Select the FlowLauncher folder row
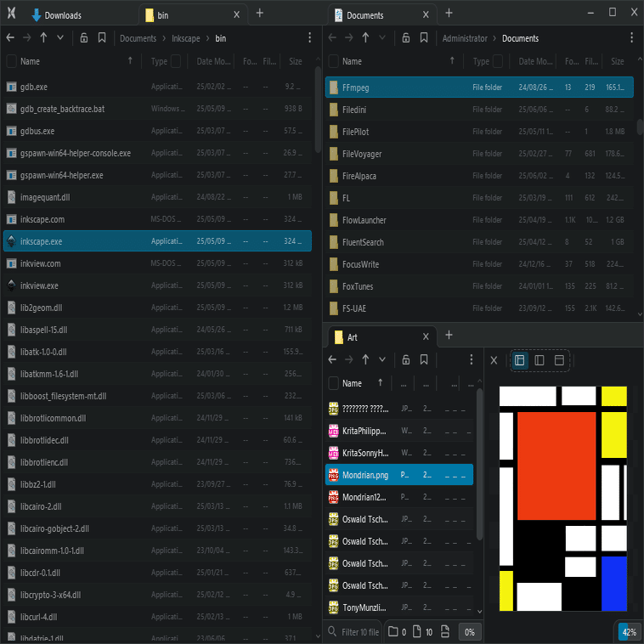 [479, 220]
